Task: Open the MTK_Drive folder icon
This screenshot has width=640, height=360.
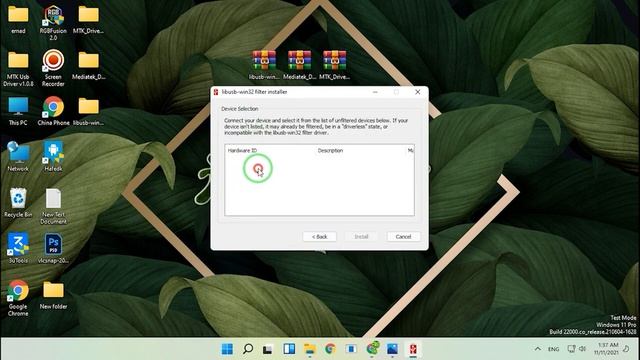Action: 89,19
